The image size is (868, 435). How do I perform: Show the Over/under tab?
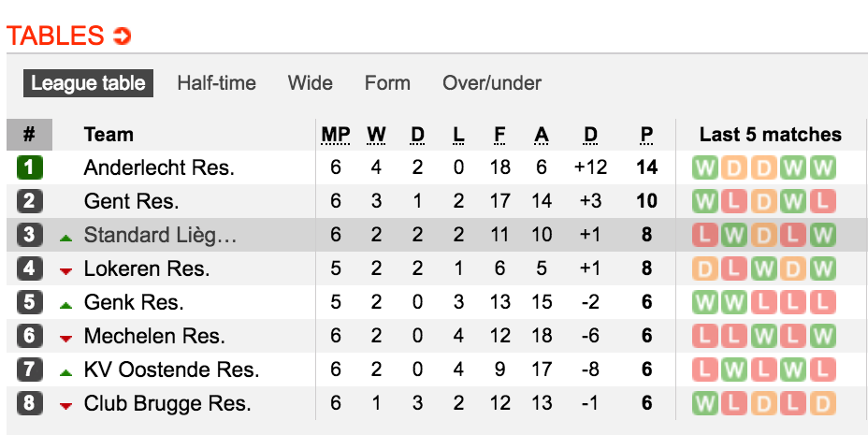492,83
